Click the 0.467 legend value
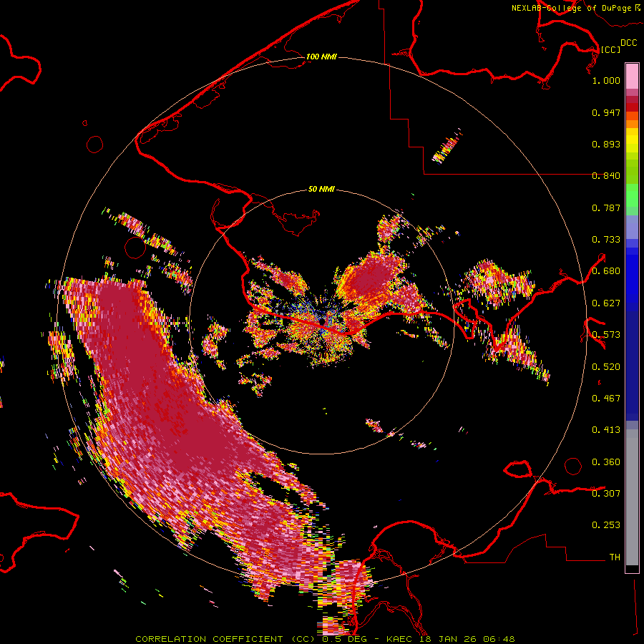Viewport: 644px width, 644px height. point(606,399)
